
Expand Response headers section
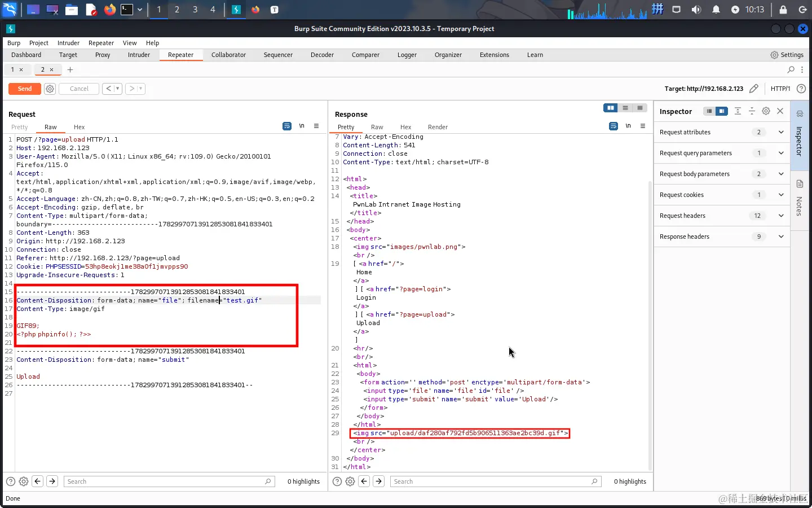pyautogui.click(x=722, y=237)
